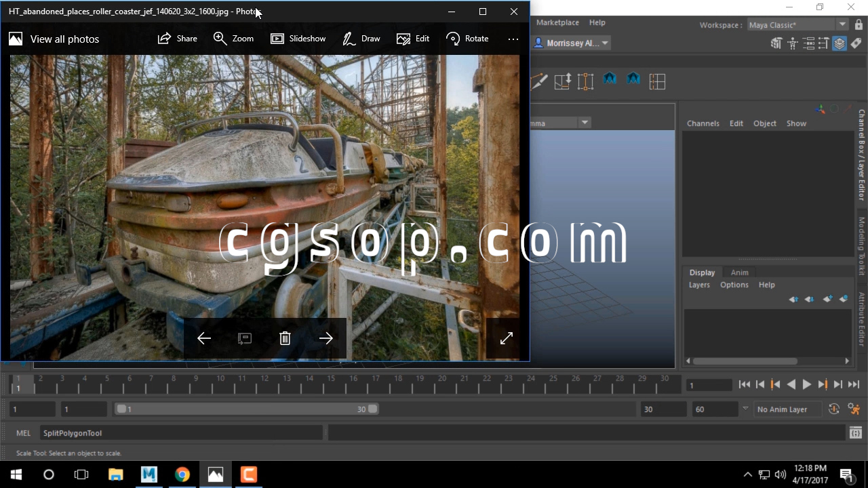
Task: Click the grid layout shelf icon
Action: tap(657, 81)
